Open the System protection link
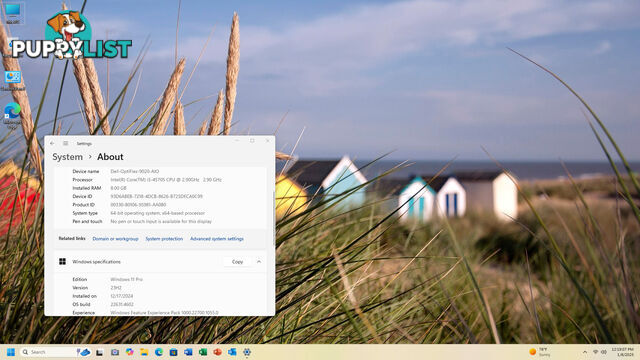The width and height of the screenshot is (640, 360). [x=164, y=239]
